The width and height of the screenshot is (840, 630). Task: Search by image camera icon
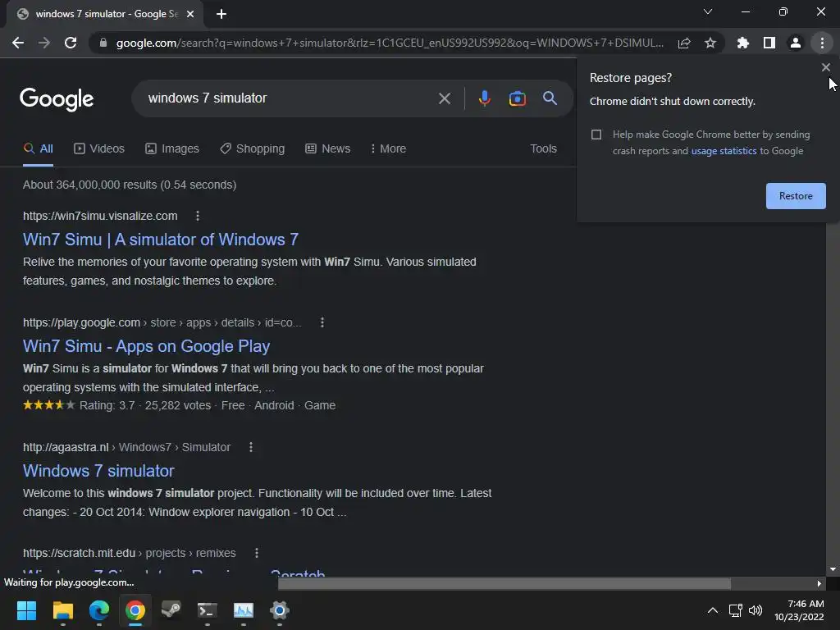[x=517, y=98]
